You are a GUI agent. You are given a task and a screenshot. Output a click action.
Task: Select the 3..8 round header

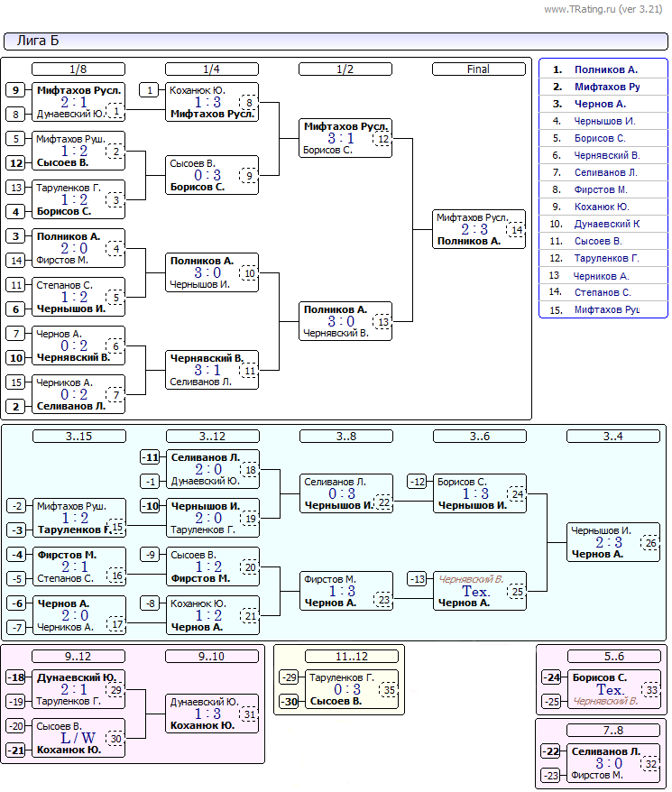(346, 436)
